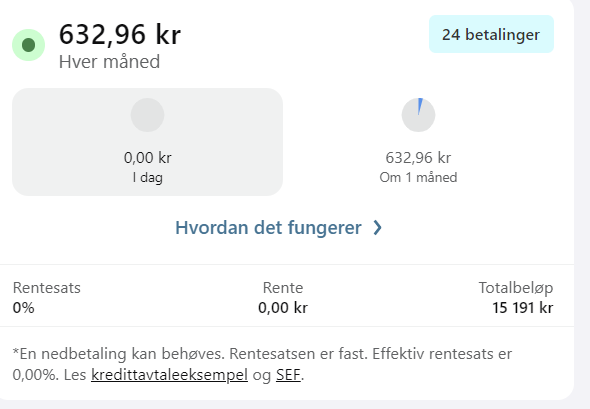Click the Totalbeløp label
Viewport: 590px width, 409px height.
(x=516, y=288)
